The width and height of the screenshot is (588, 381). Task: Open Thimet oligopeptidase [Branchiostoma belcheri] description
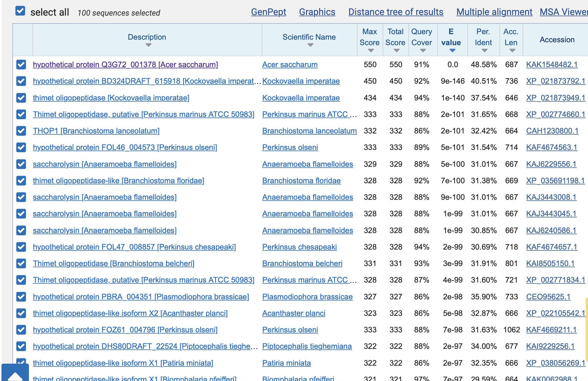coord(114,263)
